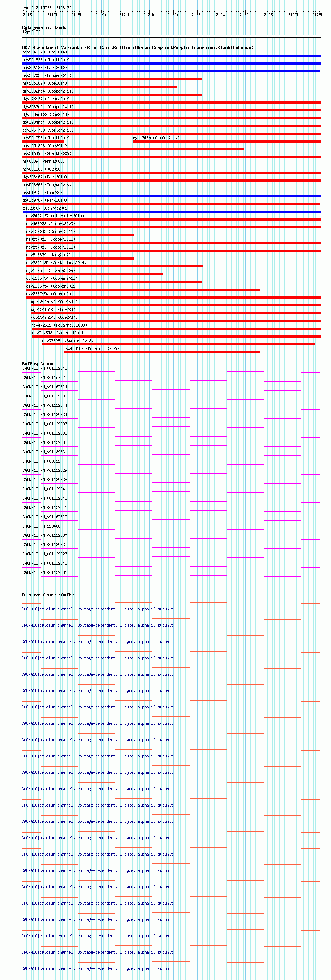Viewport: 331px width, 980px height.
Task: Select transcript label CACNA1C|NM_001129838
Action: [x=45, y=480]
